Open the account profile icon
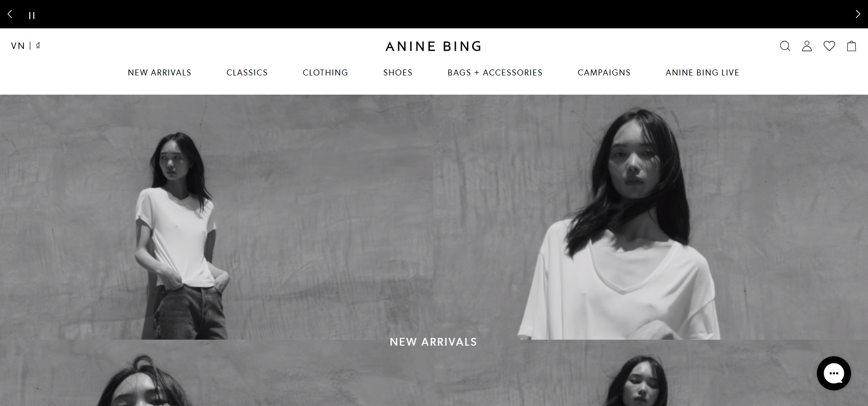Viewport: 868px width, 406px height. (807, 46)
